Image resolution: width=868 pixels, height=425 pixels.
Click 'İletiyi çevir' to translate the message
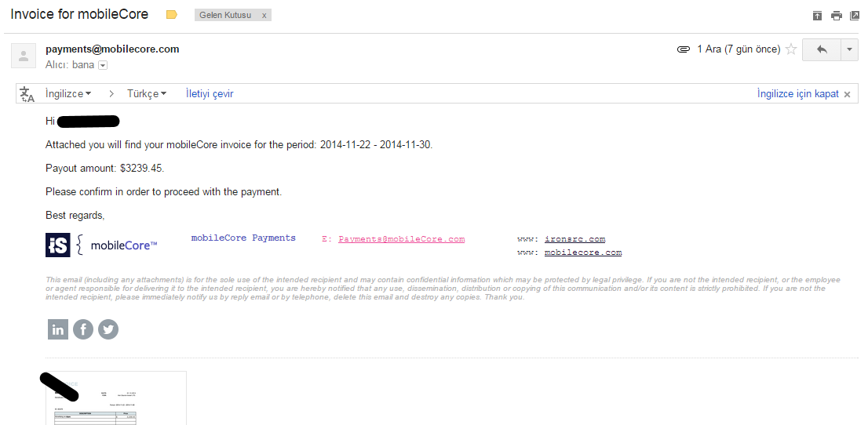click(x=210, y=93)
